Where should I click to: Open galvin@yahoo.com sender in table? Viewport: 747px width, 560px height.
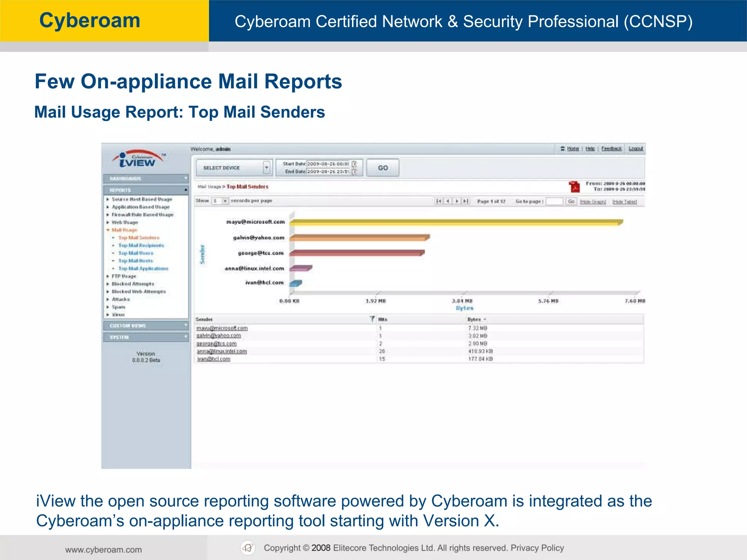218,336
